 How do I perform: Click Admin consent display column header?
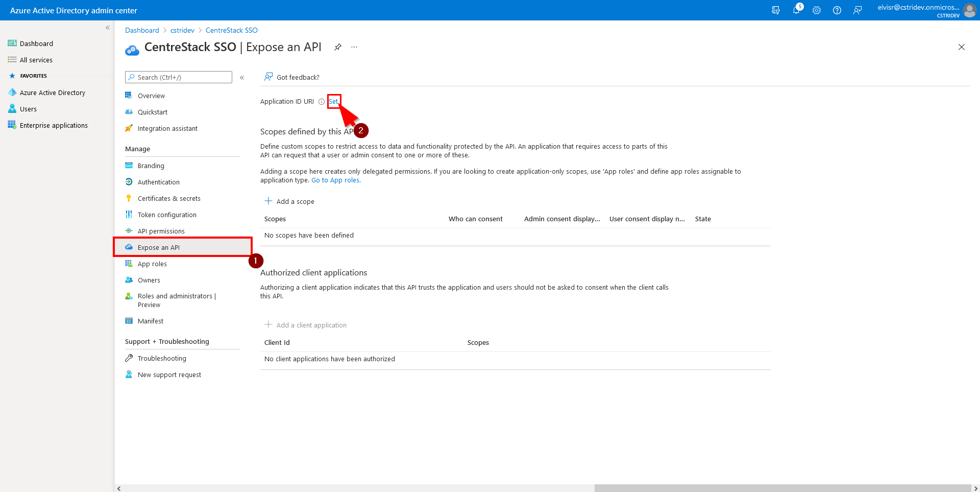562,219
